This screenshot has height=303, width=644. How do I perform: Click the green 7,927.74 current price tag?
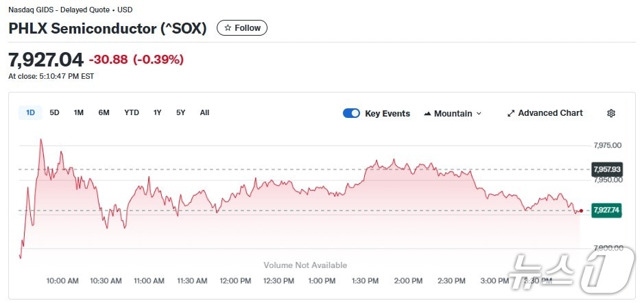click(x=606, y=210)
